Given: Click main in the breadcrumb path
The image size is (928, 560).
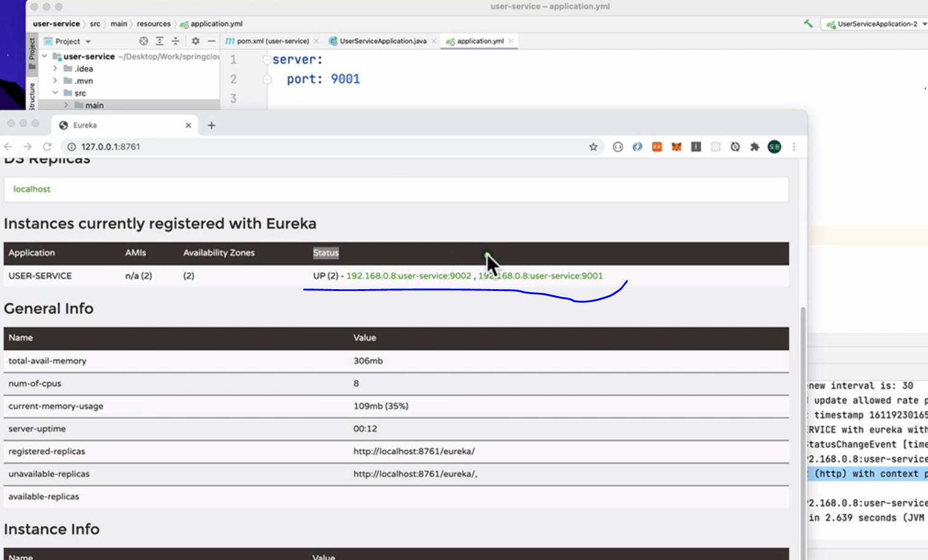Looking at the screenshot, I should coord(119,24).
